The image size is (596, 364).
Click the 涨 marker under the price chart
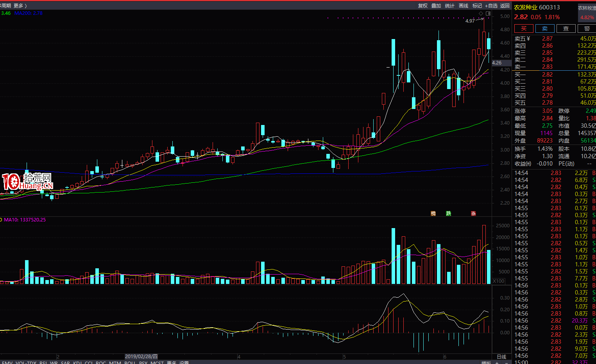[x=473, y=213]
